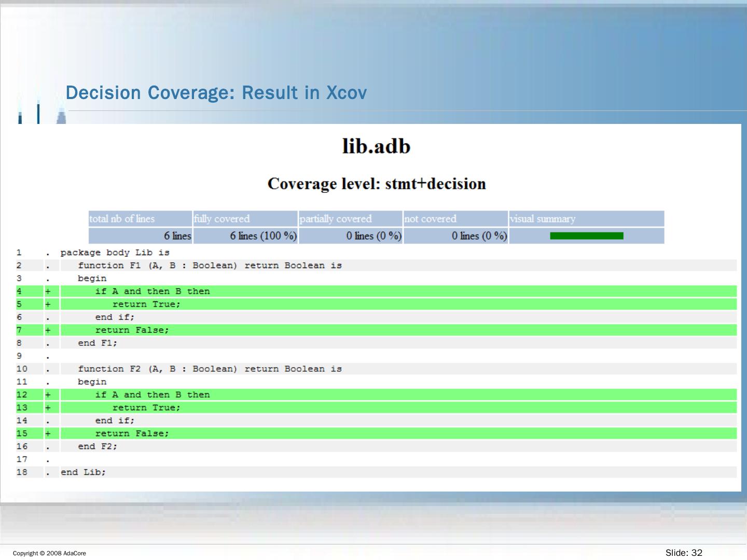Select the 'fully covered' column header
Viewport: 747px width, 560px height.
pyautogui.click(x=222, y=219)
